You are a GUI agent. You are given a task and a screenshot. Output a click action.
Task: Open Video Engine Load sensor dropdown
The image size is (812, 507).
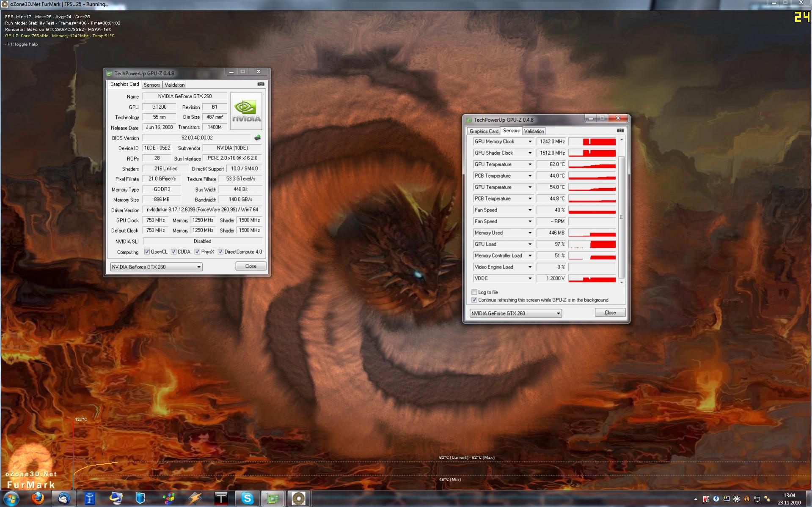click(530, 267)
